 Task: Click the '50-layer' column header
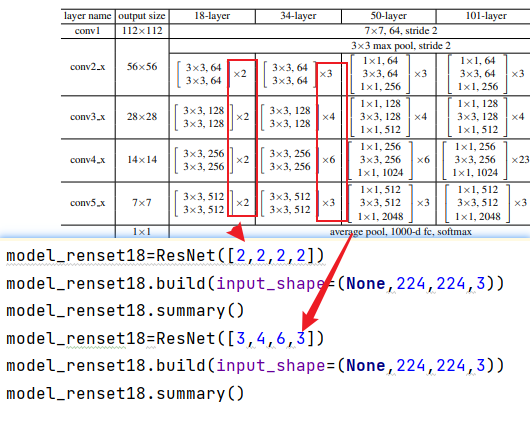coord(388,16)
